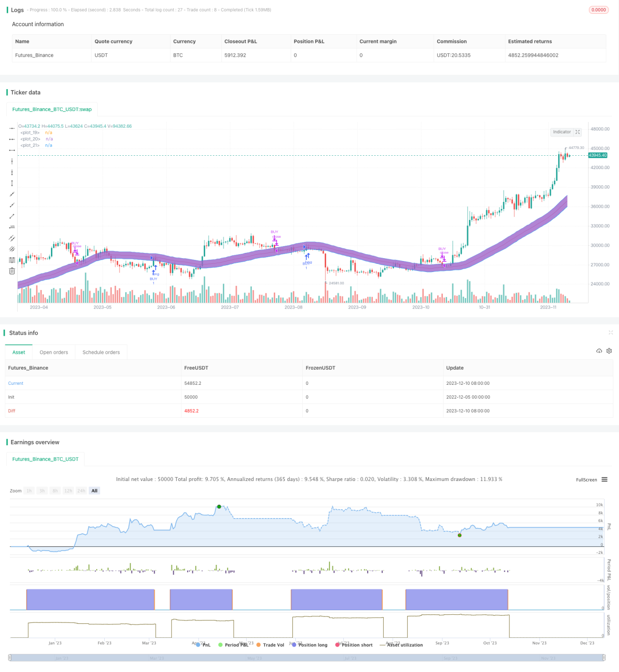Click FullScreen in Earnings overview
The width and height of the screenshot is (619, 672).
586,480
